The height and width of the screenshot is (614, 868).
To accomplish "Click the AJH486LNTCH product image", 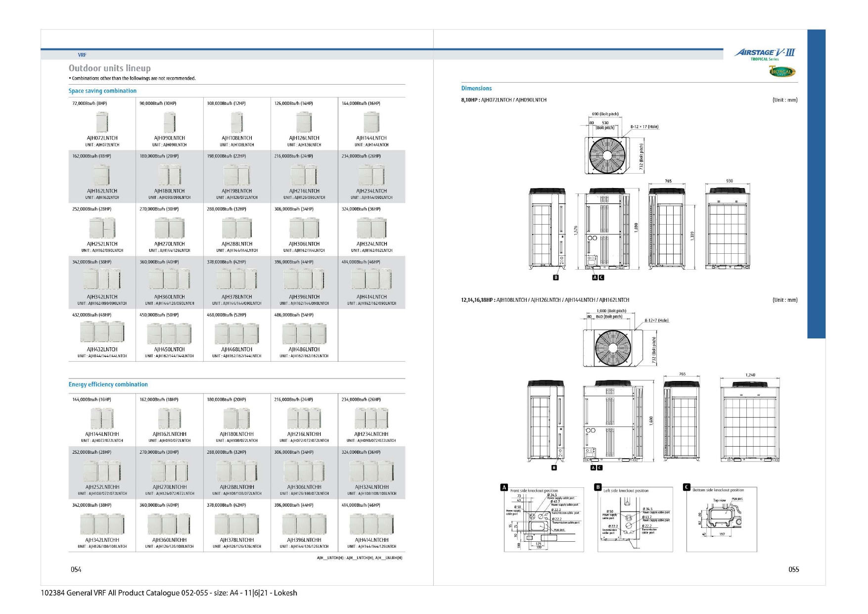I will coord(304,333).
